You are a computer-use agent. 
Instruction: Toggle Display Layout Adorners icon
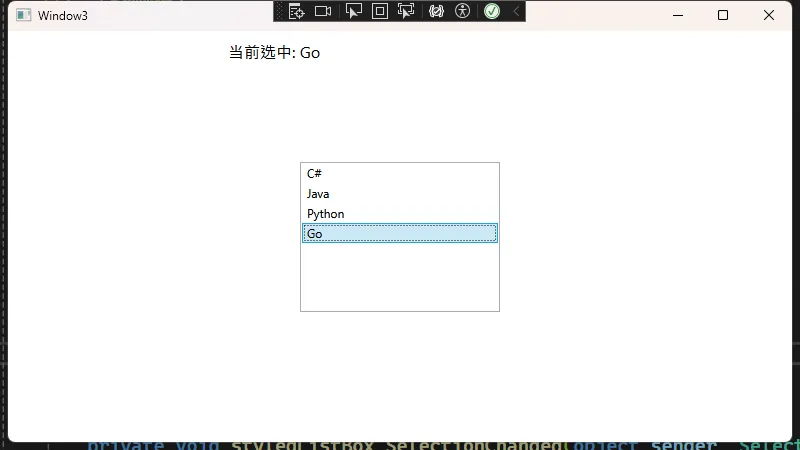coord(380,11)
